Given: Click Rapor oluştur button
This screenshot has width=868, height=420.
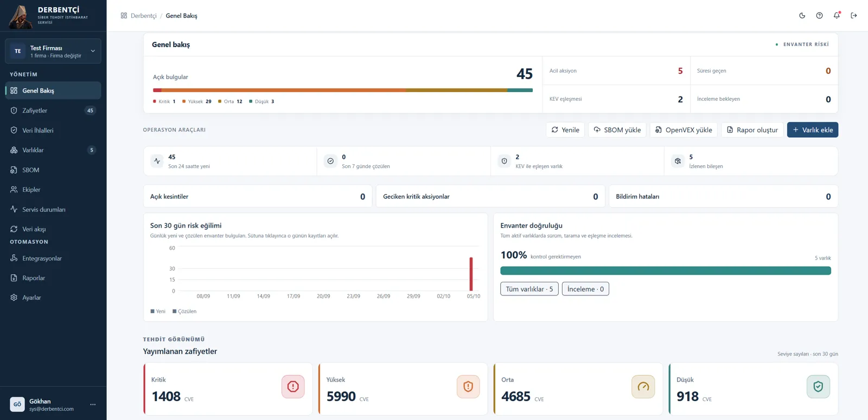Looking at the screenshot, I should click(x=752, y=130).
